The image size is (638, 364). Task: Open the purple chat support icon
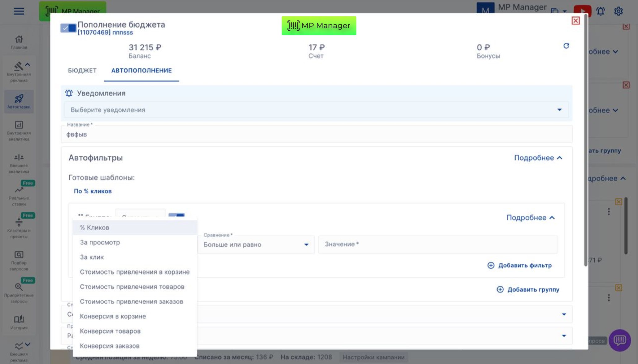[x=619, y=340]
